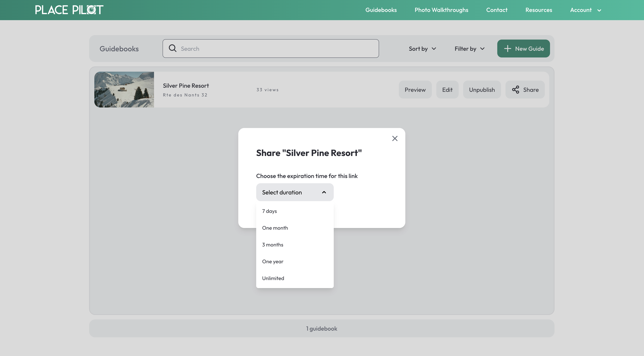Open Photo Walkthroughs nav link

(x=441, y=10)
